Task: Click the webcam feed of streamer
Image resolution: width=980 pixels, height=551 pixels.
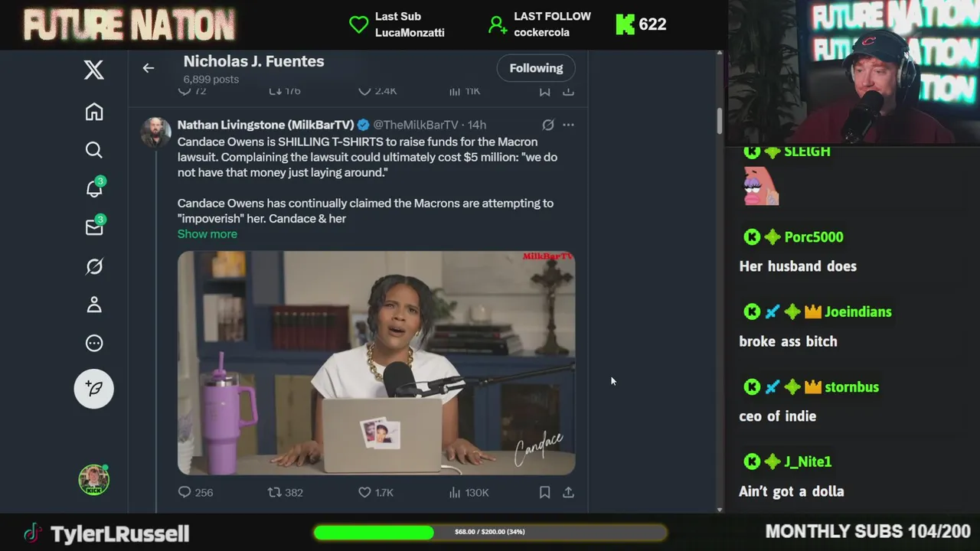Action: pyautogui.click(x=854, y=73)
